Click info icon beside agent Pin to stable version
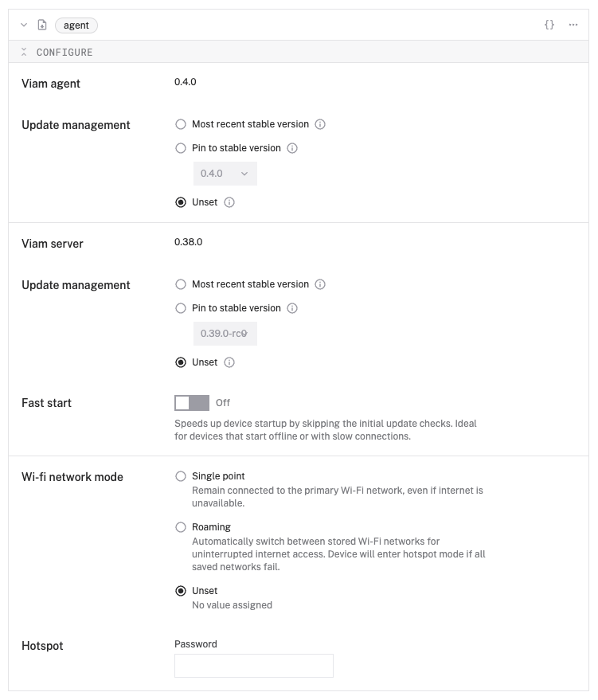The width and height of the screenshot is (598, 700). 292,148
